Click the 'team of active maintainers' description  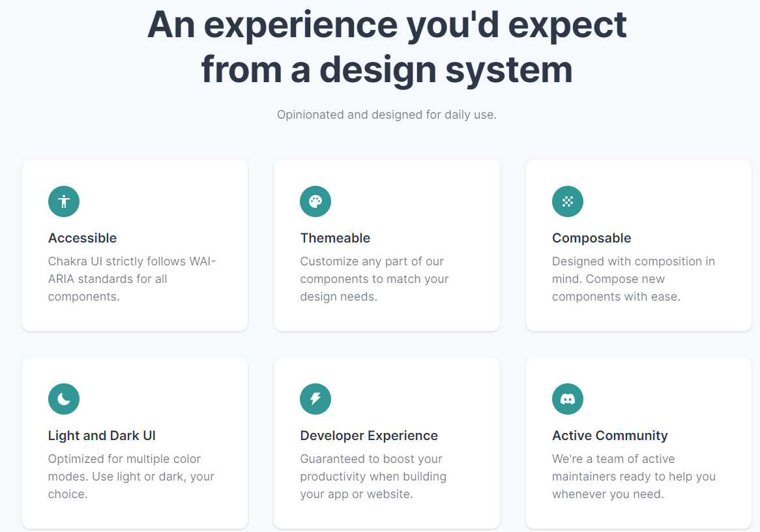click(634, 477)
